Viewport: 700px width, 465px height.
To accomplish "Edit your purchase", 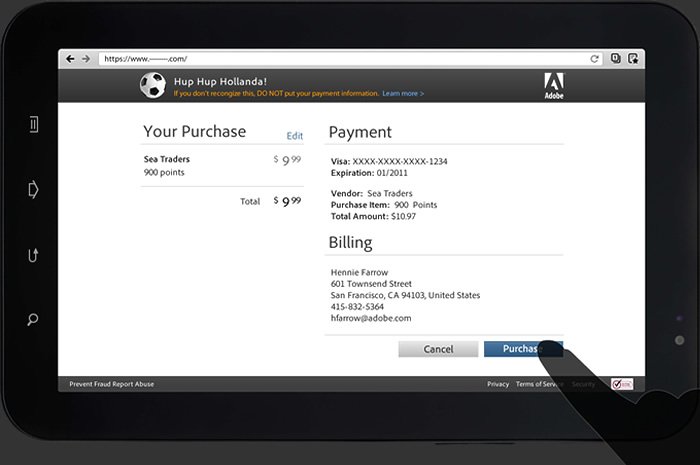I will (x=295, y=136).
